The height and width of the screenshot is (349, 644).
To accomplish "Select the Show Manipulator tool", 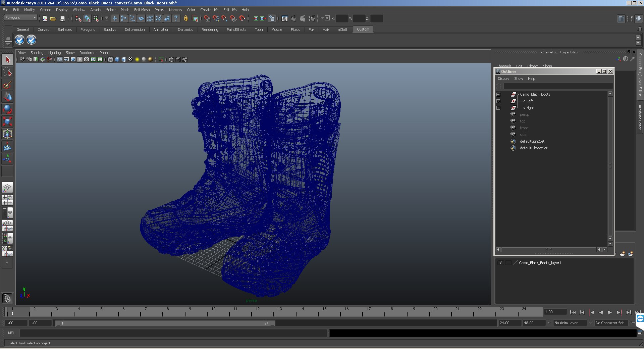I will 7,158.
